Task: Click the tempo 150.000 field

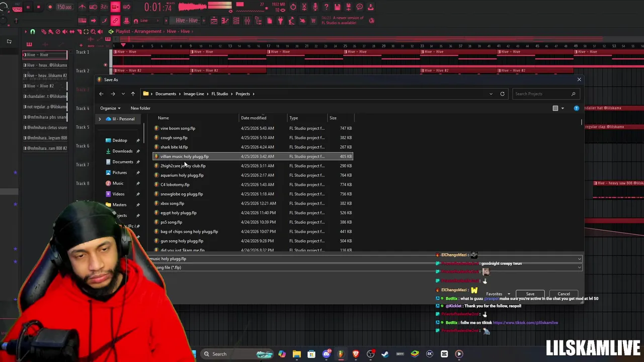Action: point(64,7)
